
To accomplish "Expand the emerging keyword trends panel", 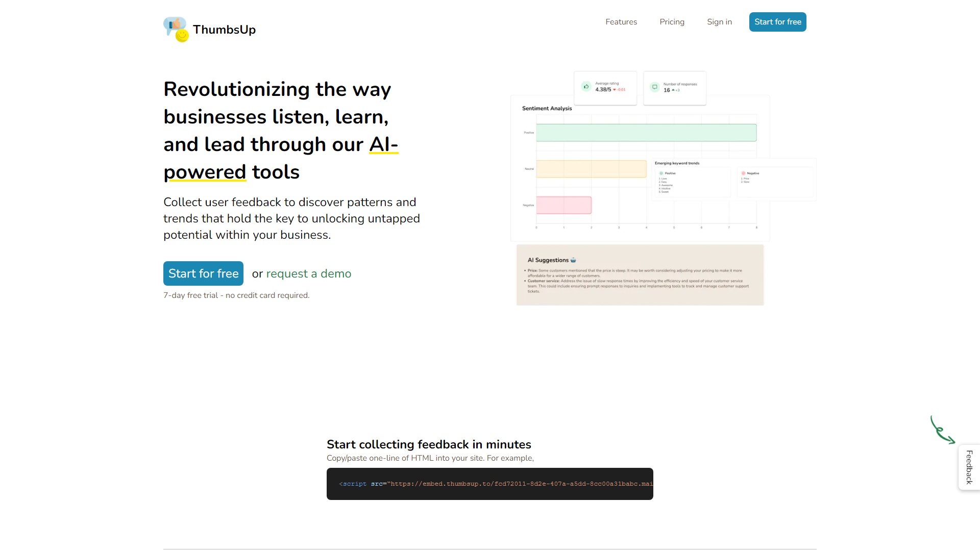I will click(676, 163).
